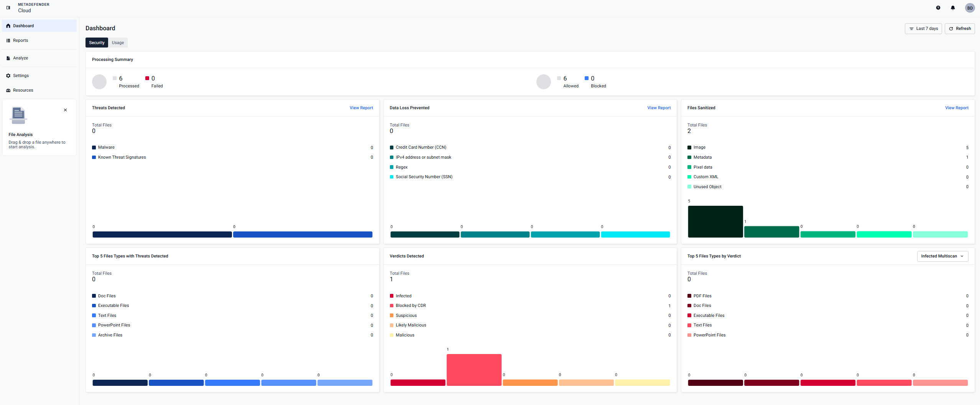Click the Settings gear icon in sidebar
Image resolution: width=980 pixels, height=405 pixels.
[x=8, y=76]
